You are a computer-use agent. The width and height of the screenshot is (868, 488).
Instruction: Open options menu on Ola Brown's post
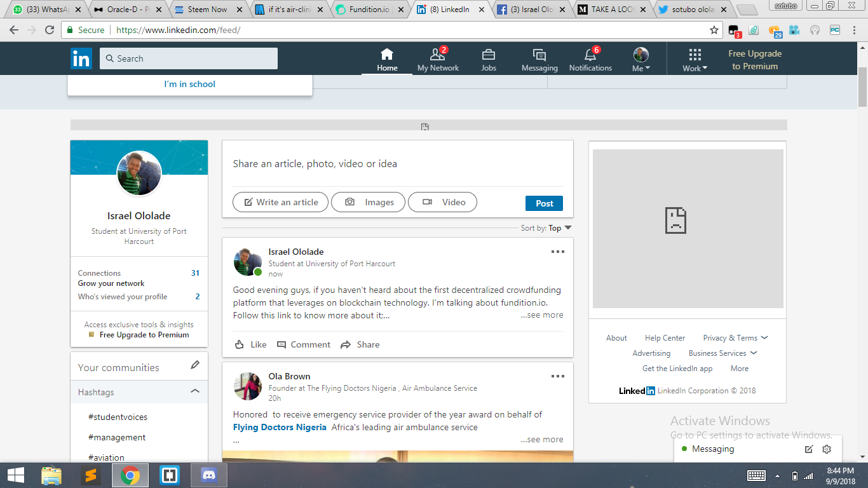click(x=557, y=376)
